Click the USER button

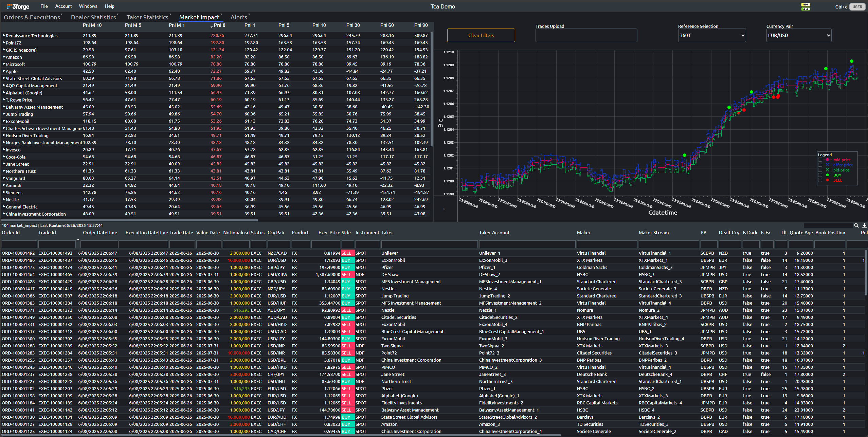[857, 7]
